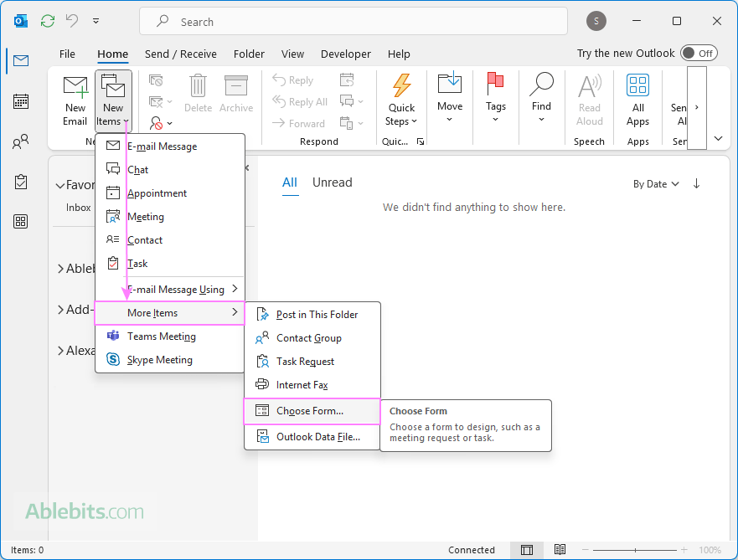Expand the Alexa account tree item

[60, 351]
